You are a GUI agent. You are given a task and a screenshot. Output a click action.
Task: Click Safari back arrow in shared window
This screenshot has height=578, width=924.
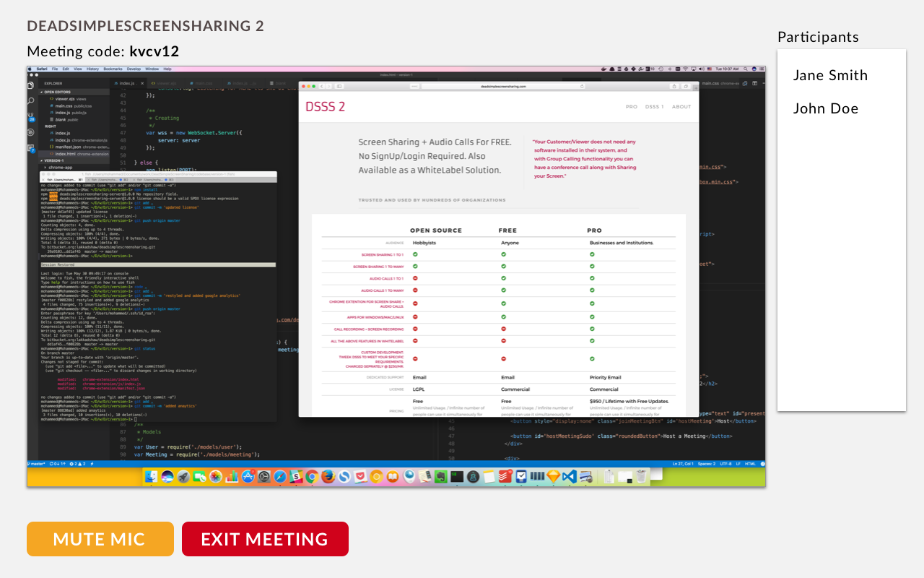[x=322, y=86]
